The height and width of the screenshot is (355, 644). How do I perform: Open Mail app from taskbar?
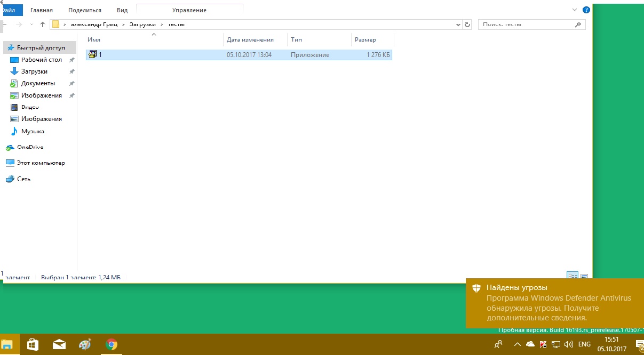coord(59,344)
